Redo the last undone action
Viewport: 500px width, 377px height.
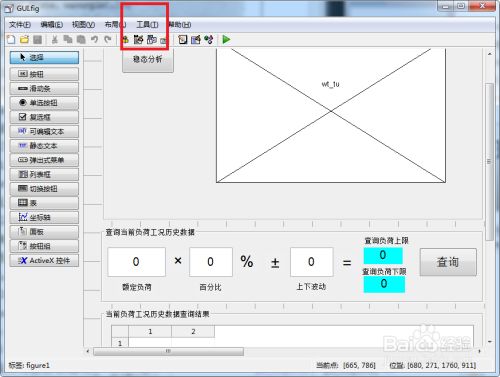[107, 40]
